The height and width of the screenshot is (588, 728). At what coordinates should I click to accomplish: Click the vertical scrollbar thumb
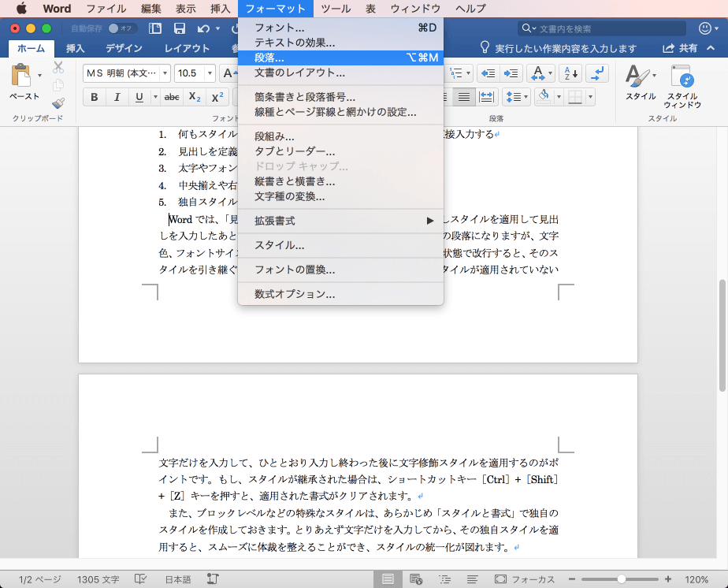point(722,336)
